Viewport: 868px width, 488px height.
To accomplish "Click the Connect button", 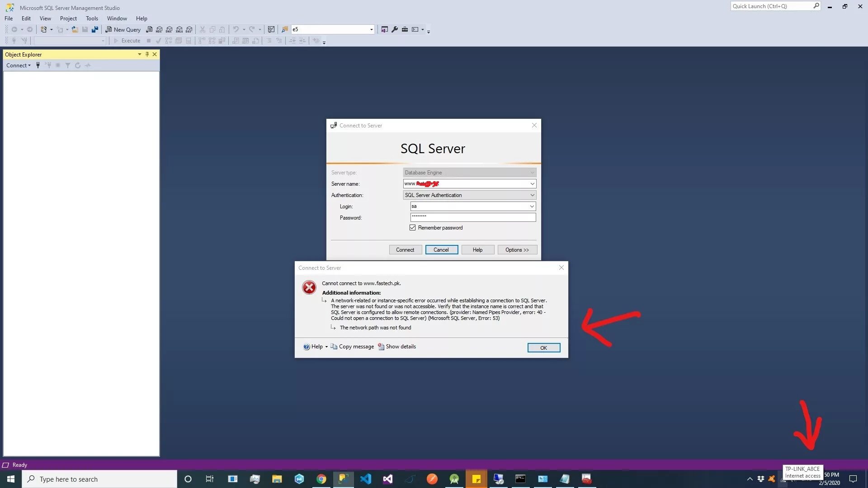I will coord(405,249).
